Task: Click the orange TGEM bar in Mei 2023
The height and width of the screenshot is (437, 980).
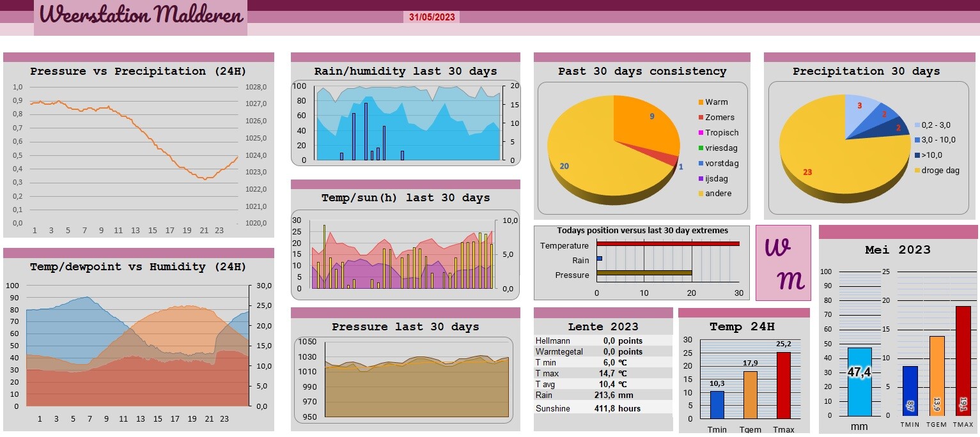Action: point(937,375)
